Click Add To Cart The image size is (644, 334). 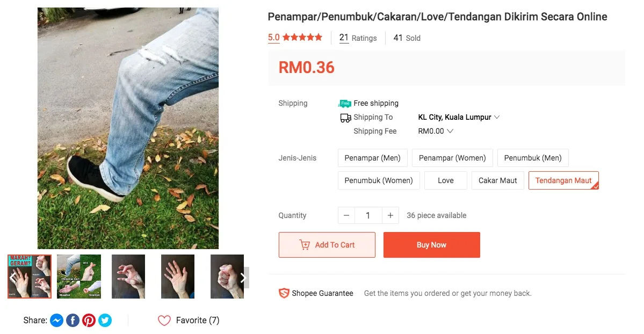327,245
